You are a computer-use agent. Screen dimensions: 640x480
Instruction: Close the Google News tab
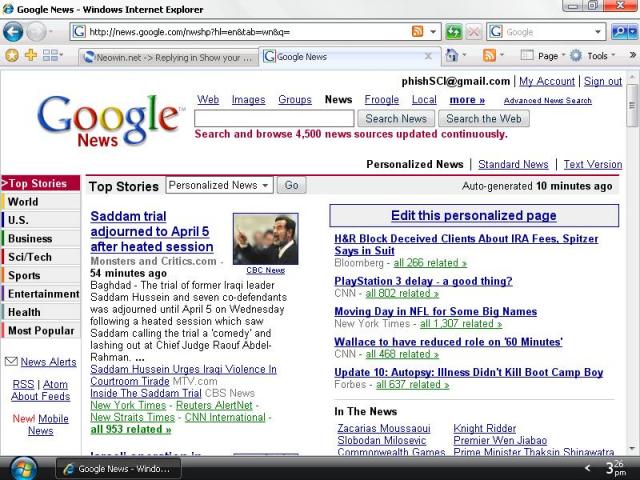click(x=428, y=56)
